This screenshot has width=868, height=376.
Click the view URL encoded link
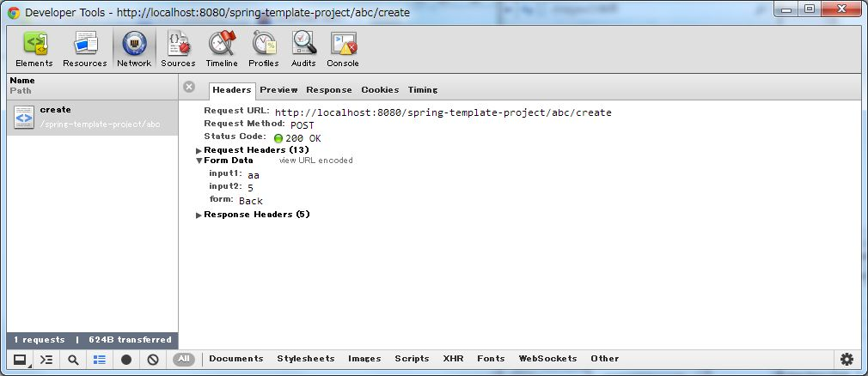click(x=315, y=161)
